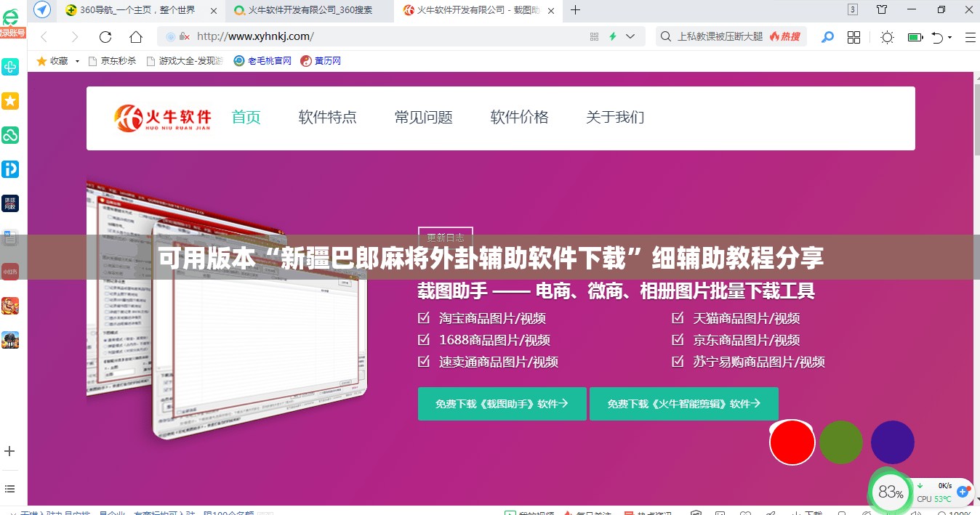This screenshot has height=515, width=980.
Task: Go forward with the right arrow button
Action: [74, 37]
